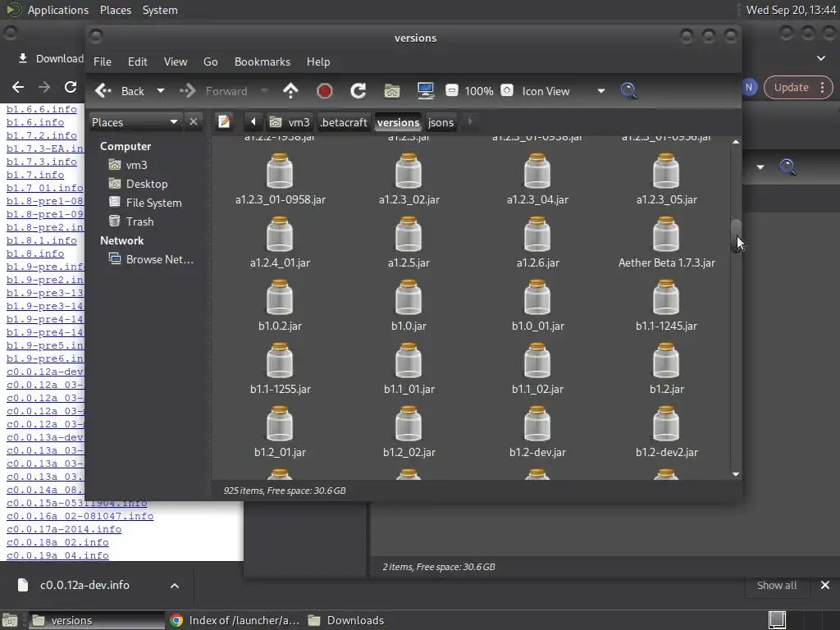Open Help menu

point(318,62)
